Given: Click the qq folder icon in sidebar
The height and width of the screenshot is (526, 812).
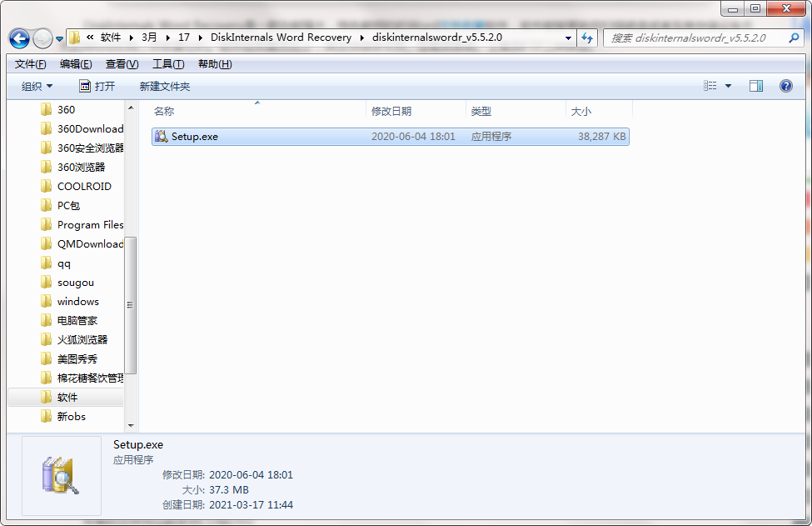Looking at the screenshot, I should pyautogui.click(x=46, y=263).
